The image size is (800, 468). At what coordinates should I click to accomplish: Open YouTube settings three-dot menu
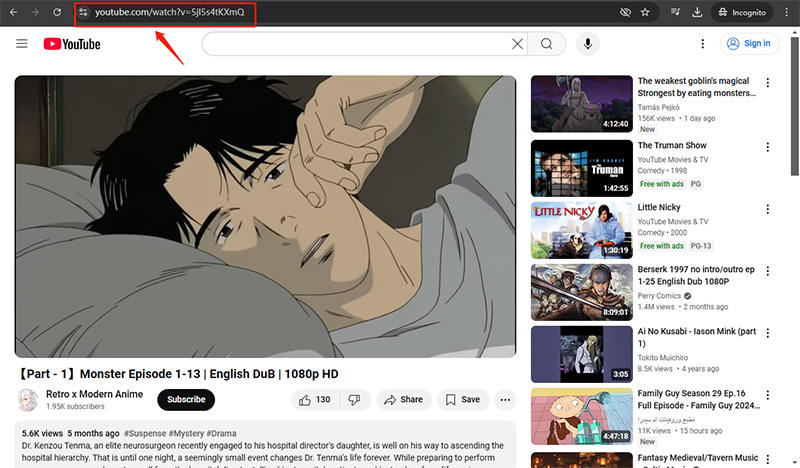pyautogui.click(x=703, y=44)
